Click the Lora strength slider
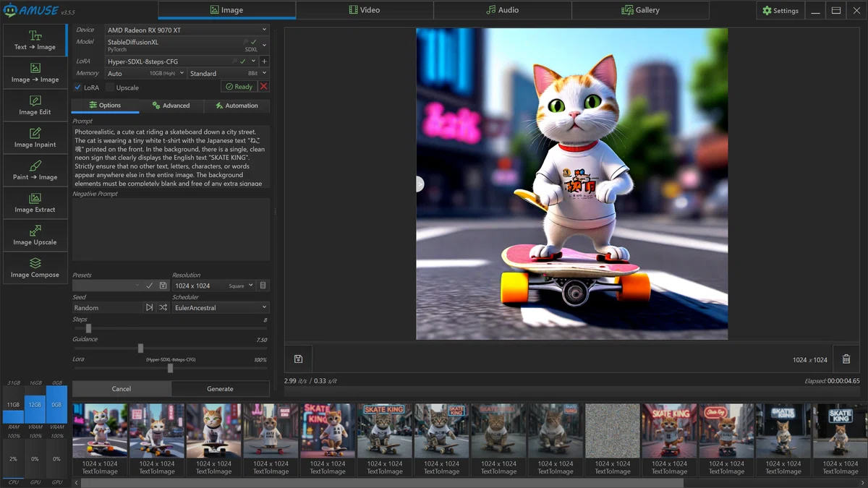The height and width of the screenshot is (488, 868). pos(170,368)
